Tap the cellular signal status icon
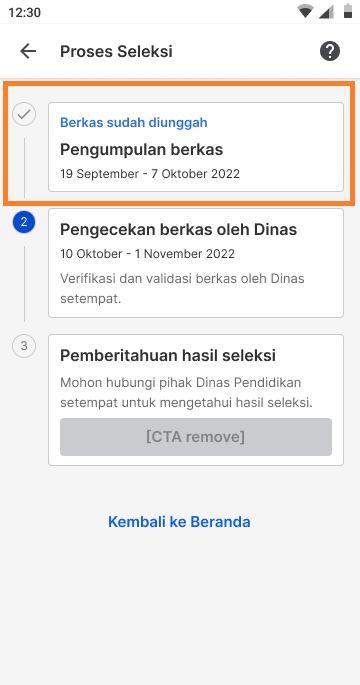 pos(326,12)
